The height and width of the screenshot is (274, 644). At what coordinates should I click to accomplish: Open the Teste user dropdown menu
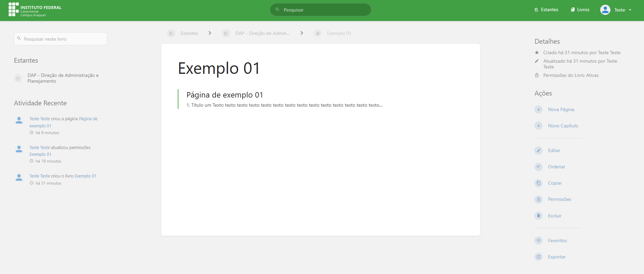pyautogui.click(x=616, y=10)
